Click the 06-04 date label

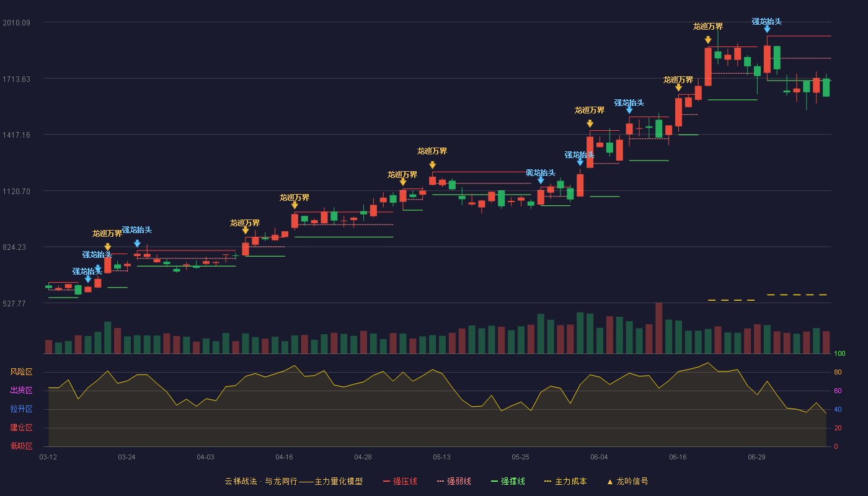click(599, 457)
